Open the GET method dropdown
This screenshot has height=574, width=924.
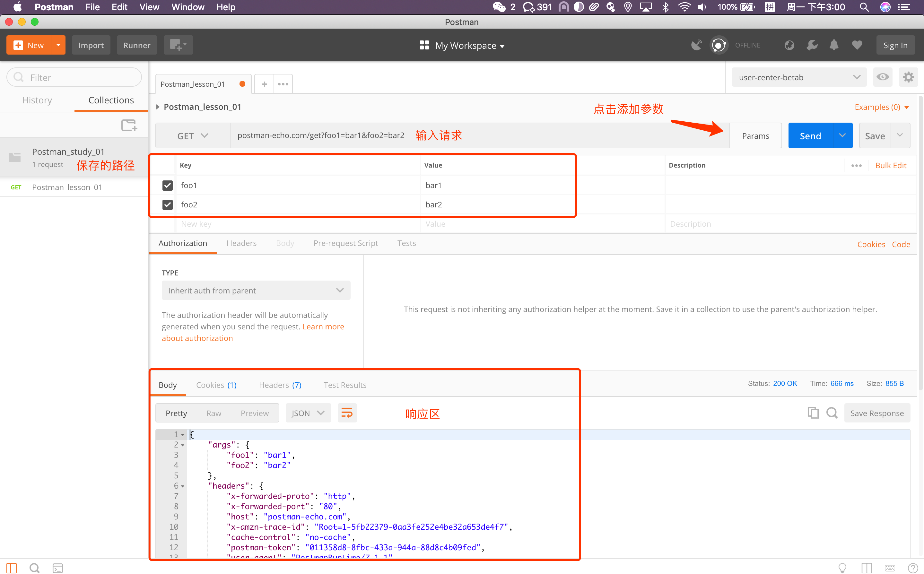193,135
